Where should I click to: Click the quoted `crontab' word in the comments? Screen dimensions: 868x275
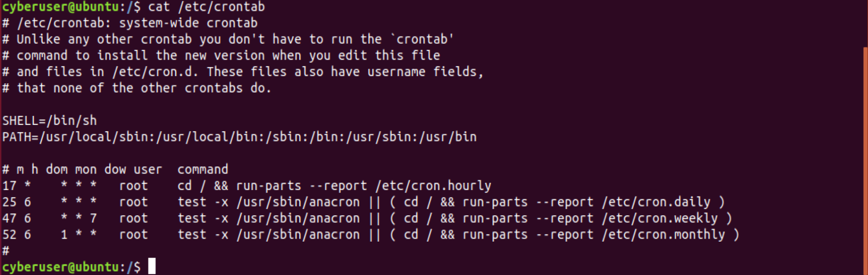pyautogui.click(x=422, y=39)
